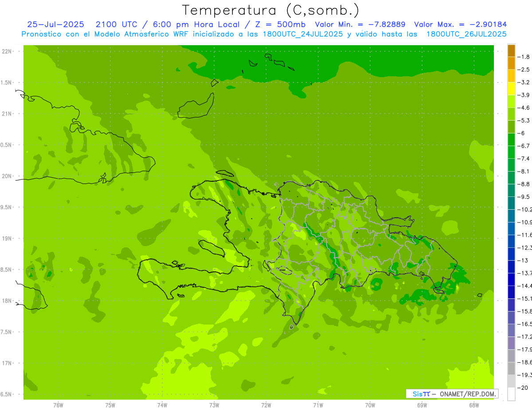
Task: Click the white swatch below -20 on colorbar
Action: [511, 394]
